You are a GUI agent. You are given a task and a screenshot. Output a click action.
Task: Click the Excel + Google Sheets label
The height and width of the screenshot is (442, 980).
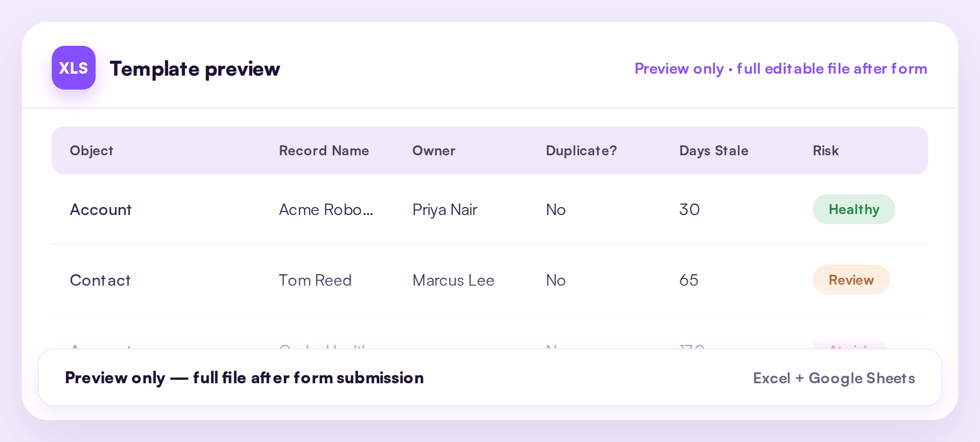click(x=834, y=378)
